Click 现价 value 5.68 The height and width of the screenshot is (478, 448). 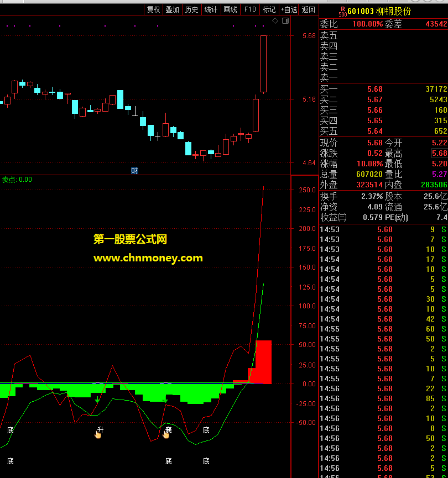click(375, 143)
